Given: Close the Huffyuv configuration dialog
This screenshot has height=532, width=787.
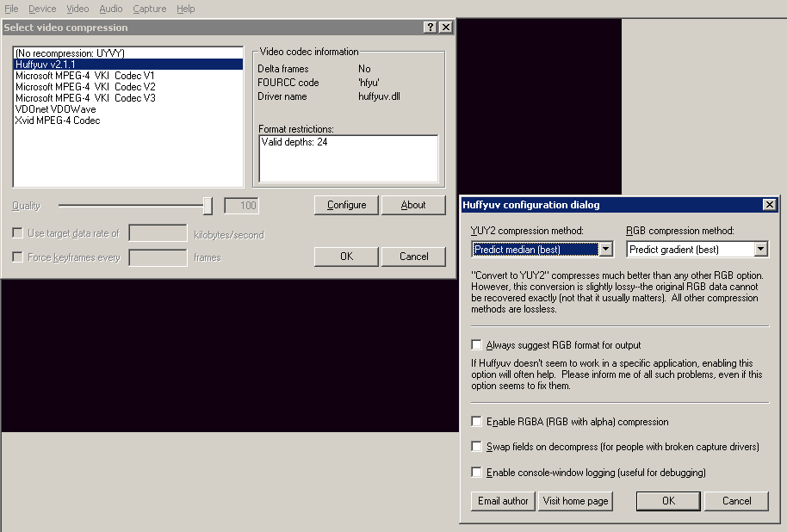Looking at the screenshot, I should coord(770,204).
